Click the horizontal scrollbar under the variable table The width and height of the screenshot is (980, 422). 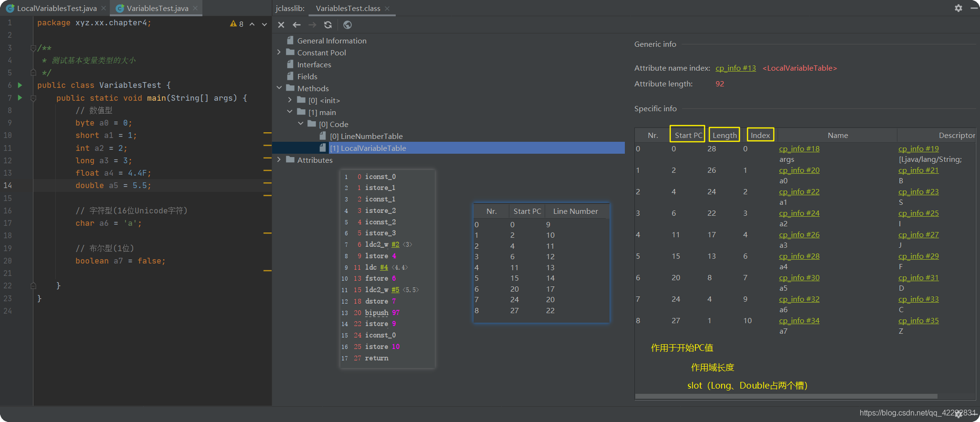pos(786,396)
